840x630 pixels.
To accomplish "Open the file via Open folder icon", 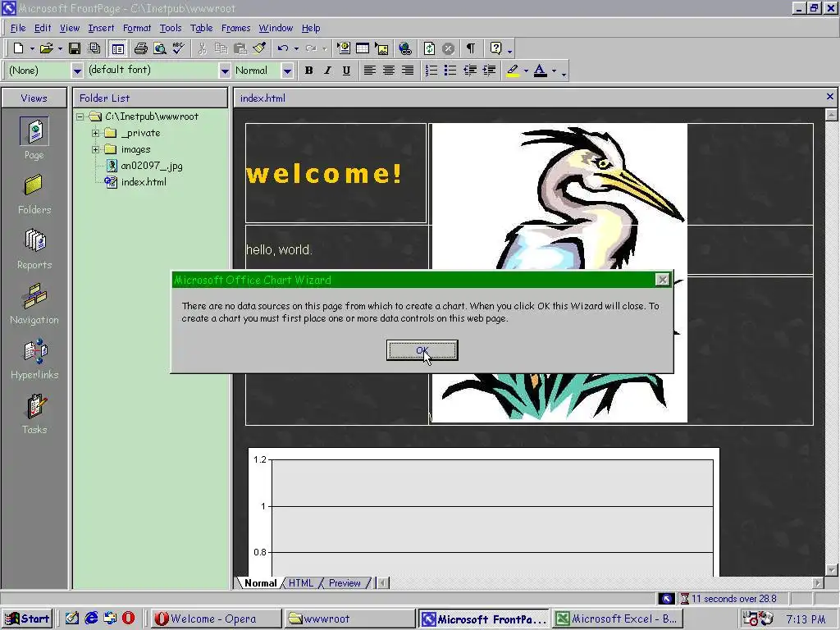I will (47, 48).
